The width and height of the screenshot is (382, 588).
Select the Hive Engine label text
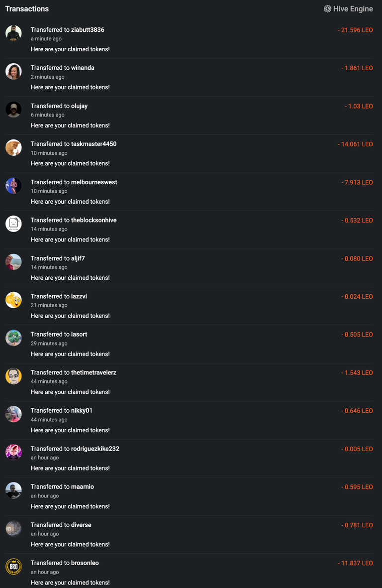point(353,9)
